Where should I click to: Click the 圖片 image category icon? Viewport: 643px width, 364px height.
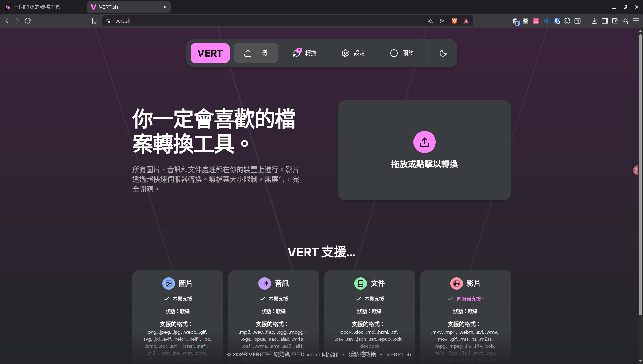coord(169,283)
